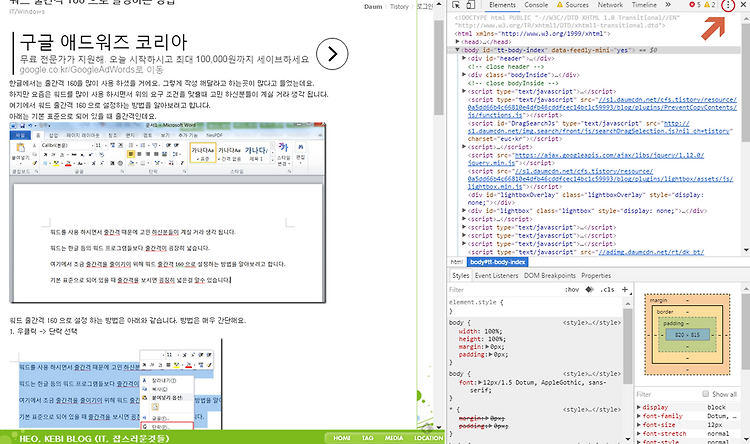Expand the head element node

(458, 42)
